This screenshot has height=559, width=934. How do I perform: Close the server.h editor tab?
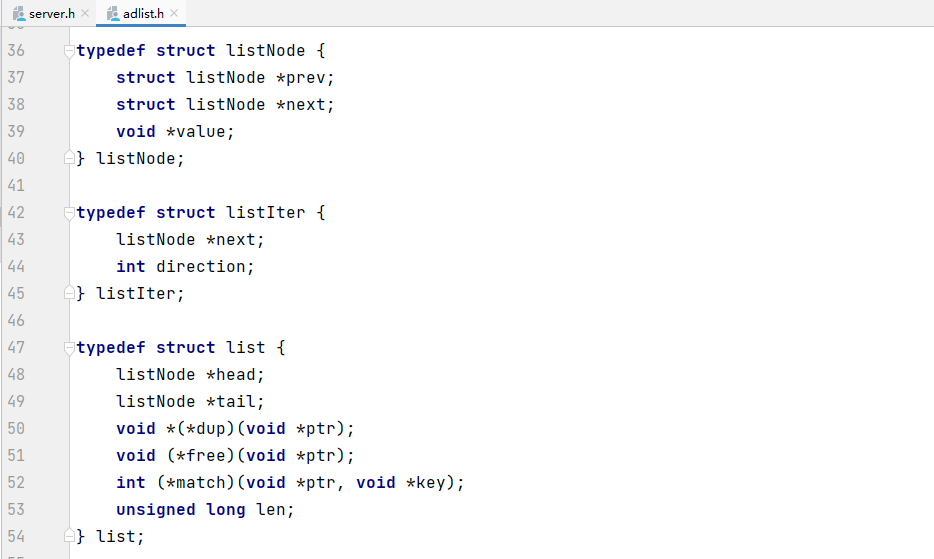click(84, 13)
